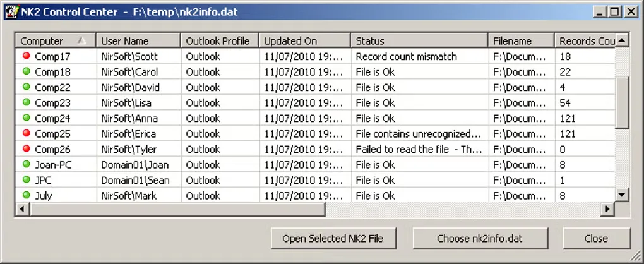This screenshot has width=644, height=264.
Task: Click user name Domain01\Joan
Action: pyautogui.click(x=134, y=165)
